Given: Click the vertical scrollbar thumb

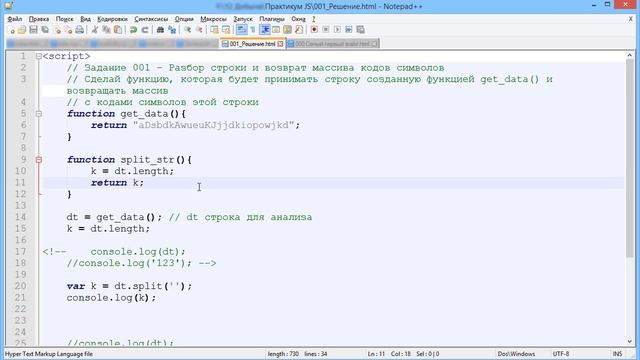Looking at the screenshot, I should [629, 158].
